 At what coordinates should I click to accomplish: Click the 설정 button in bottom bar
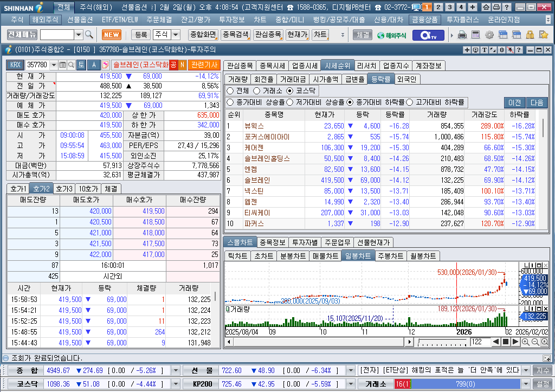pyautogui.click(x=543, y=384)
